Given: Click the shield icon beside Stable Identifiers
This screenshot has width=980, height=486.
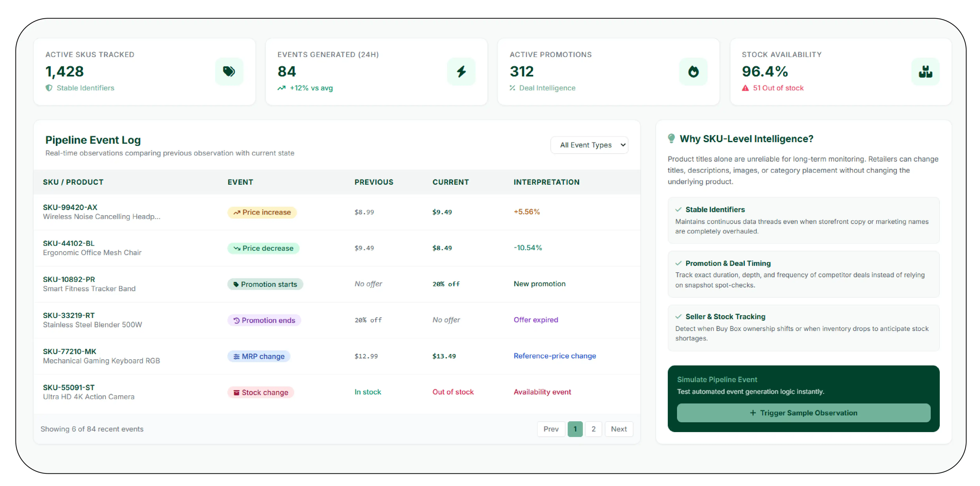Looking at the screenshot, I should point(49,88).
